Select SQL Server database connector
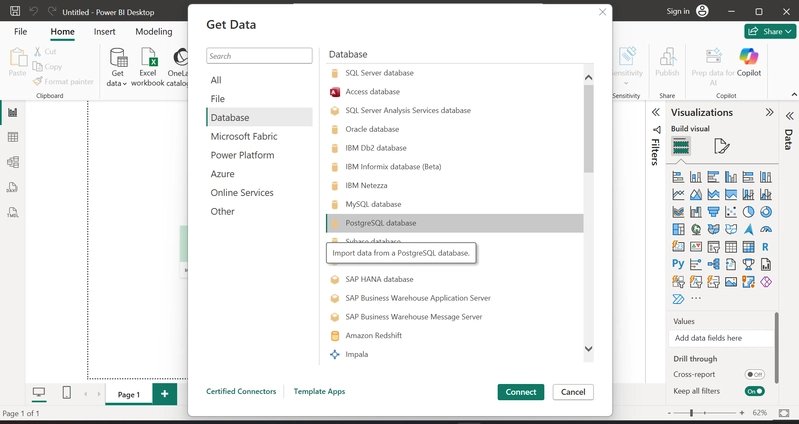 coord(455,73)
